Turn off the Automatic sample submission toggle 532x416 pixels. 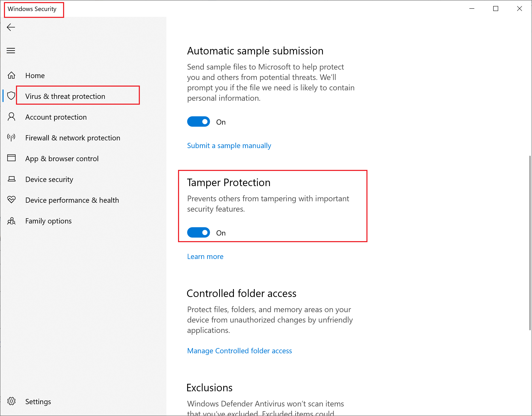pyautogui.click(x=198, y=121)
